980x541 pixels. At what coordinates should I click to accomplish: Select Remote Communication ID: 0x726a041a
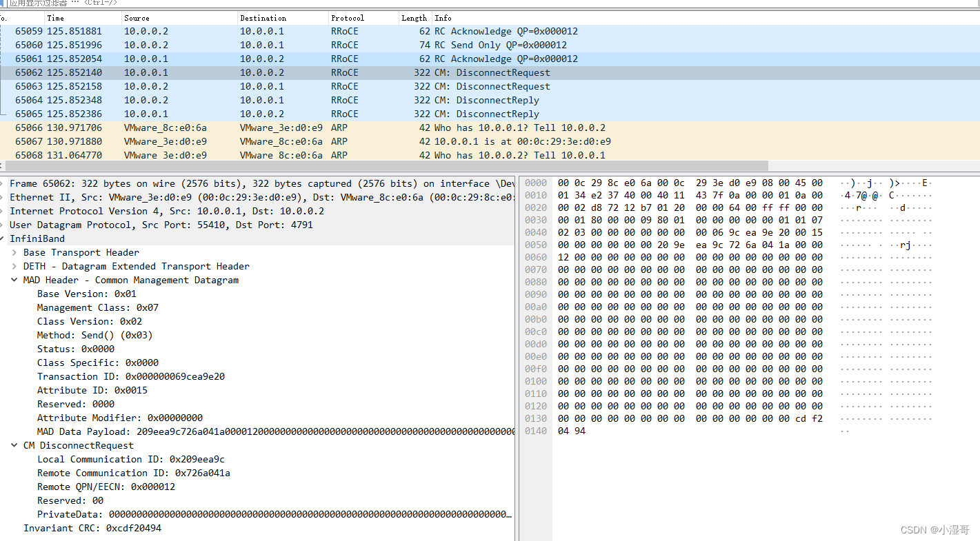point(134,473)
